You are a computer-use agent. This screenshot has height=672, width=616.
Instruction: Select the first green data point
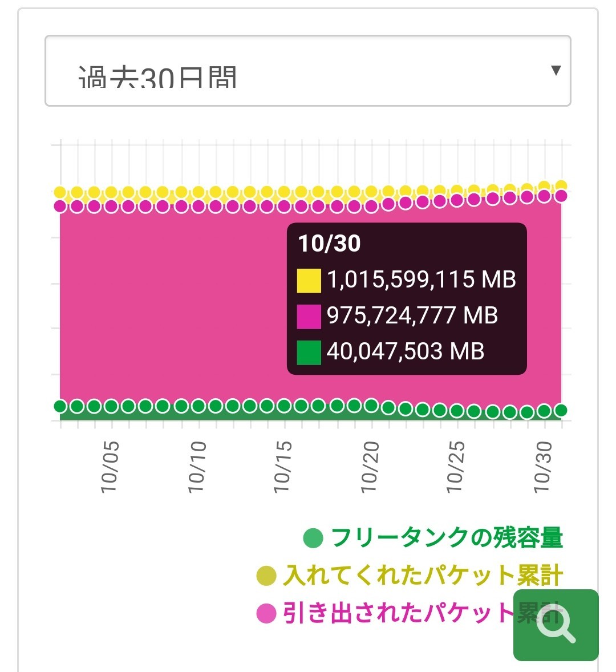click(60, 406)
